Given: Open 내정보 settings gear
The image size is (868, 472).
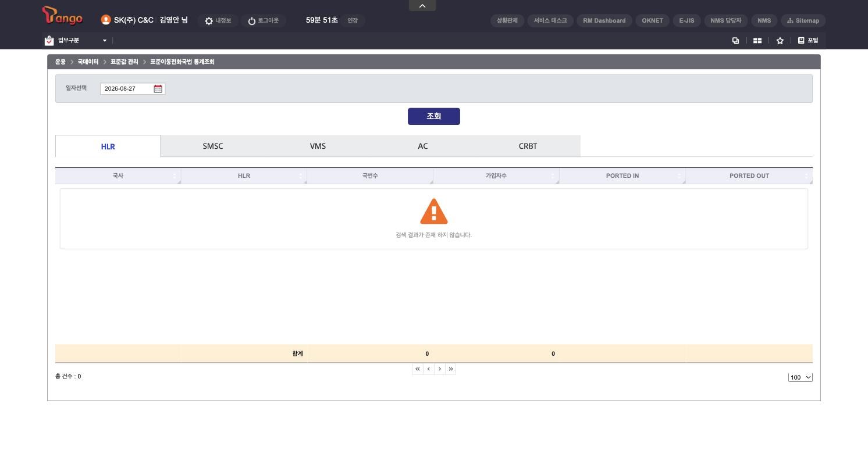Looking at the screenshot, I should tap(218, 20).
